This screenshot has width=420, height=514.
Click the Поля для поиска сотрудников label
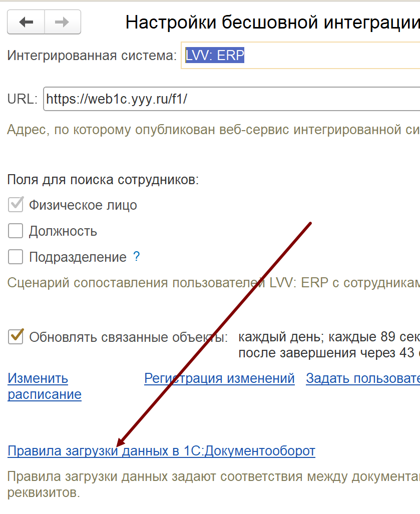click(x=103, y=180)
